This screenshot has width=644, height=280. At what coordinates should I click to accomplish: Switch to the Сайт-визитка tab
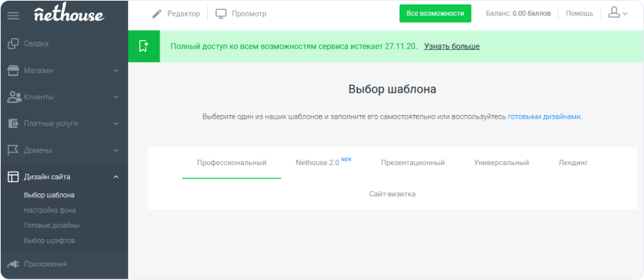(x=392, y=194)
